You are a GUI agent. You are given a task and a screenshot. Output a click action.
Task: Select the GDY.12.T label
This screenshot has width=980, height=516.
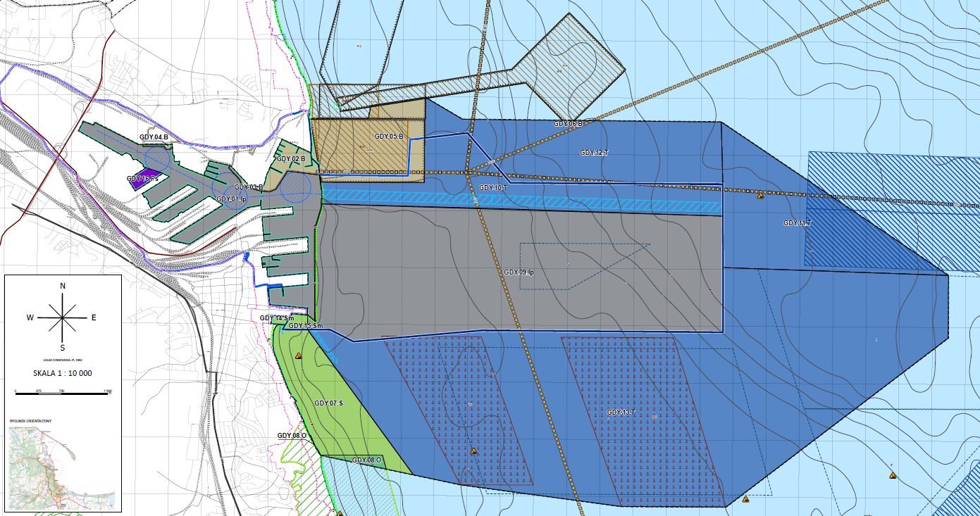point(594,153)
